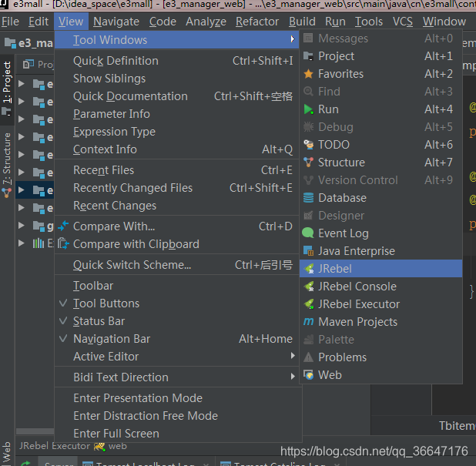Toggle the Navigation Bar checkmark option
Viewport: 476px width, 466px height.
tap(176, 339)
